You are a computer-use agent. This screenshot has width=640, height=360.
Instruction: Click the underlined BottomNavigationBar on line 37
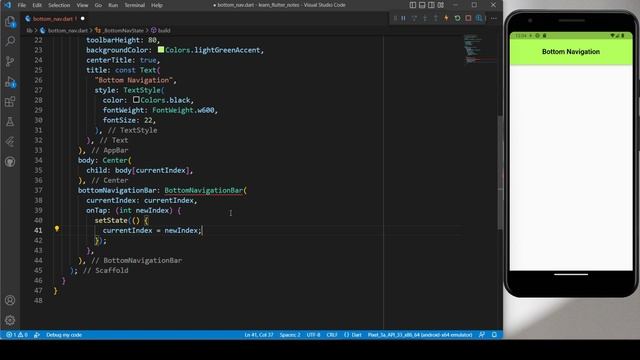[x=204, y=190]
